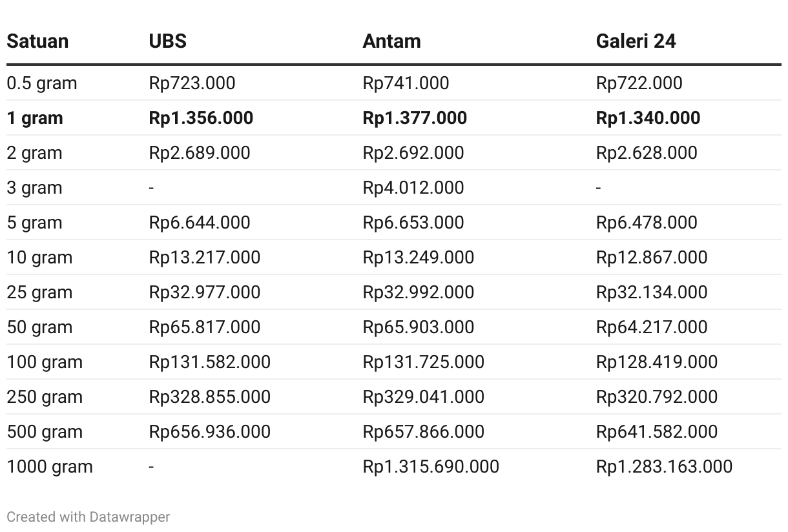Click Galeri 24 price Rp1.340.000

[648, 118]
